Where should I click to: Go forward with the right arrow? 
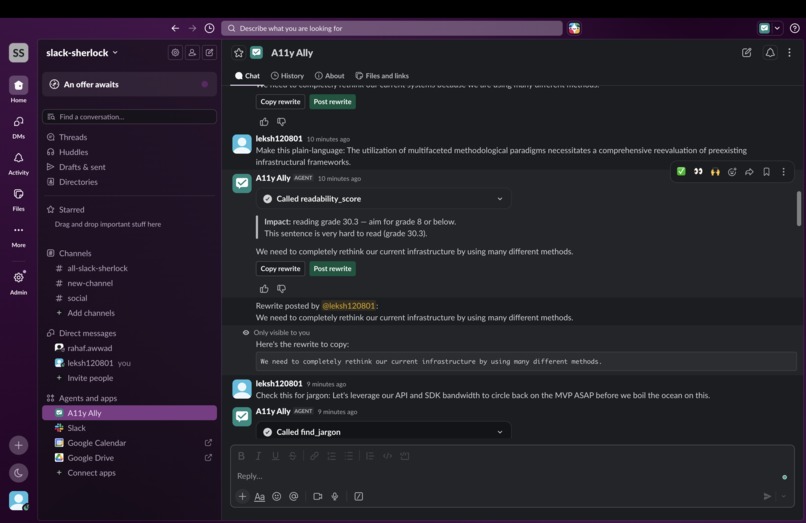pyautogui.click(x=192, y=28)
